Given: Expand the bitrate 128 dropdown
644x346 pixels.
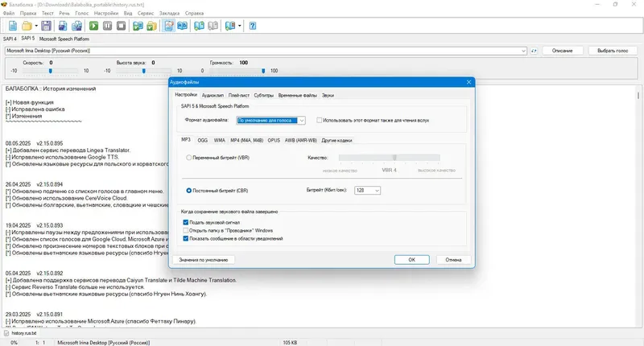Looking at the screenshot, I should [367, 191].
